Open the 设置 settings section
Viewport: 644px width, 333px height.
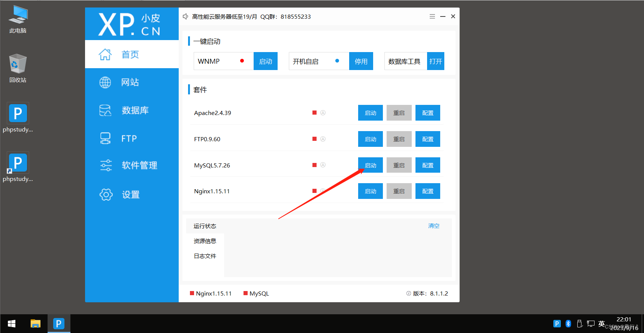click(132, 194)
